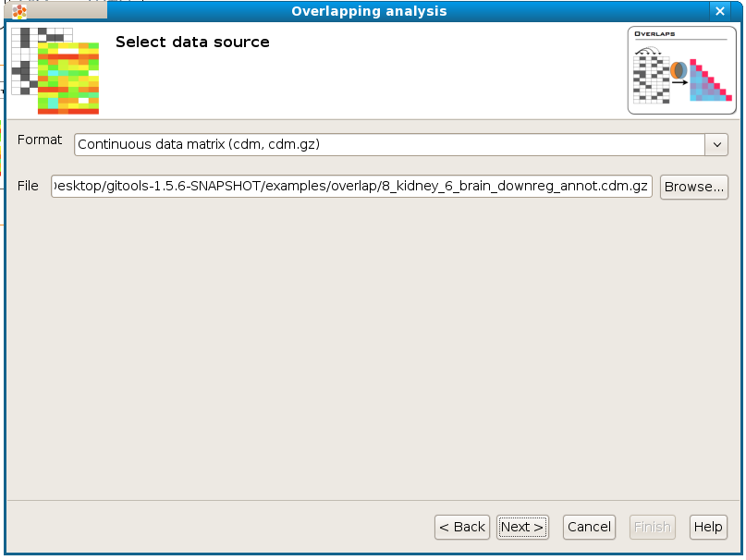This screenshot has height=560, width=746.
Task: Open Help for this wizard
Action: 707,527
